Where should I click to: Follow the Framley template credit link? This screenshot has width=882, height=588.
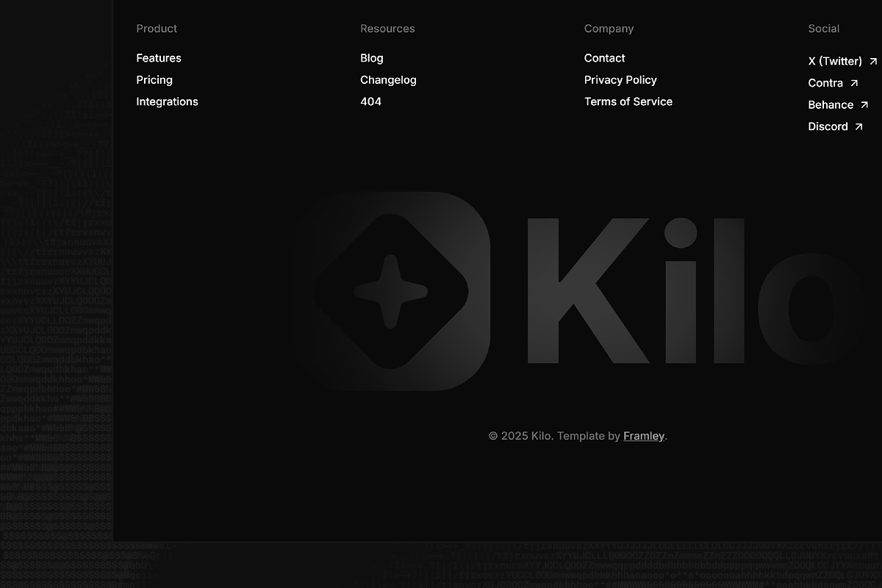click(x=644, y=436)
